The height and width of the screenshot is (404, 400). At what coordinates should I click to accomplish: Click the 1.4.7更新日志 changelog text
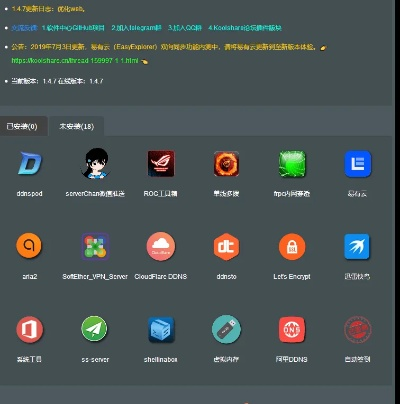[48, 9]
